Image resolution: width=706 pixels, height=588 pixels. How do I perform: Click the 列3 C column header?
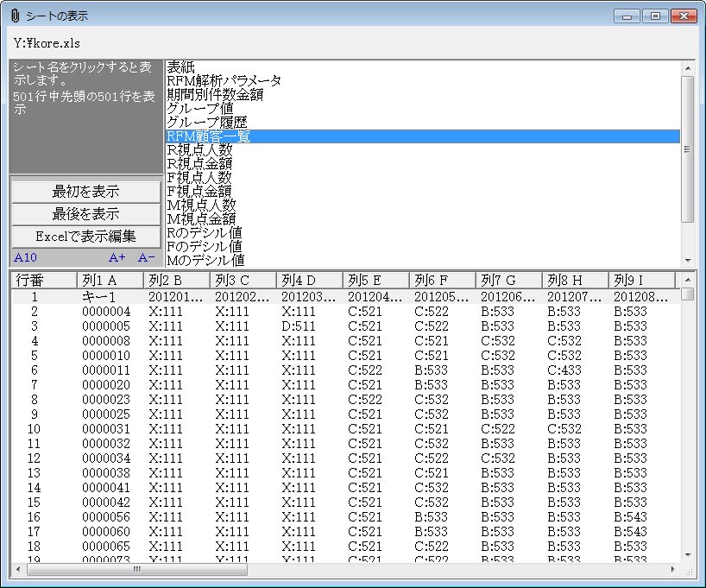[x=243, y=281]
